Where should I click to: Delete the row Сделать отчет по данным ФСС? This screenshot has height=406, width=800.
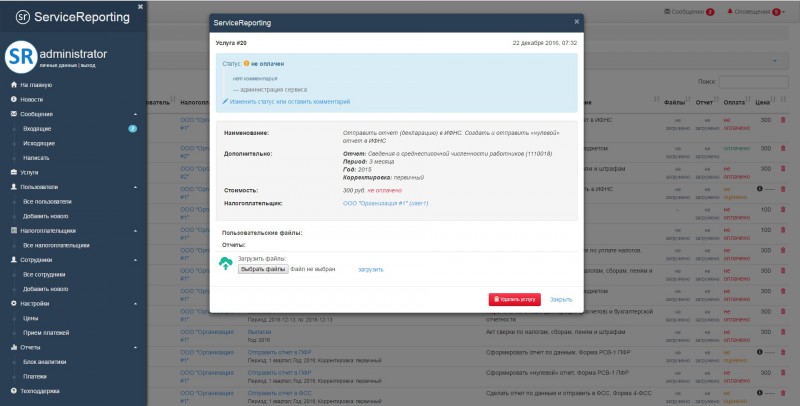pyautogui.click(x=783, y=393)
